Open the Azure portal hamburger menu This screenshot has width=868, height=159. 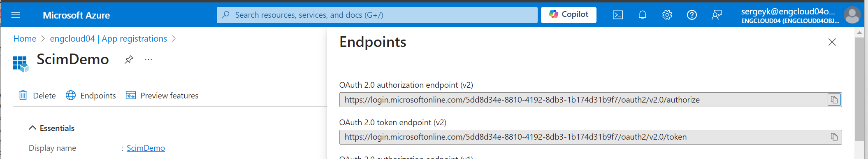click(16, 15)
